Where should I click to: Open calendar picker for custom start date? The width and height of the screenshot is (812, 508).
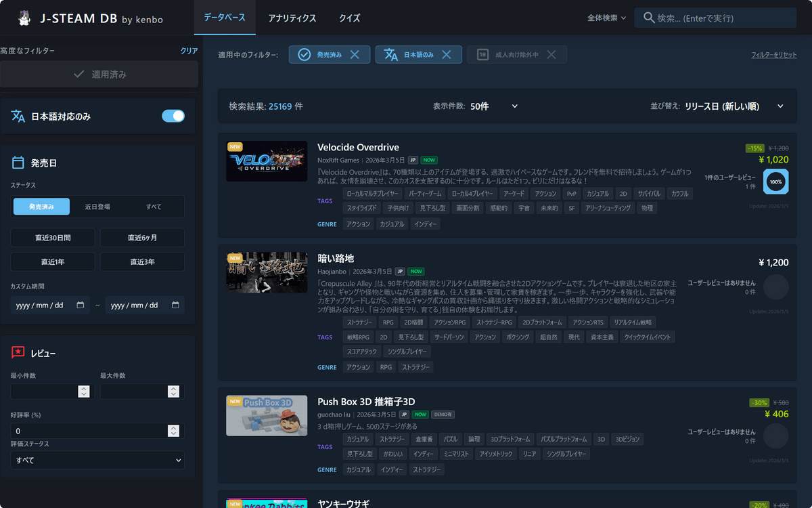(x=81, y=305)
